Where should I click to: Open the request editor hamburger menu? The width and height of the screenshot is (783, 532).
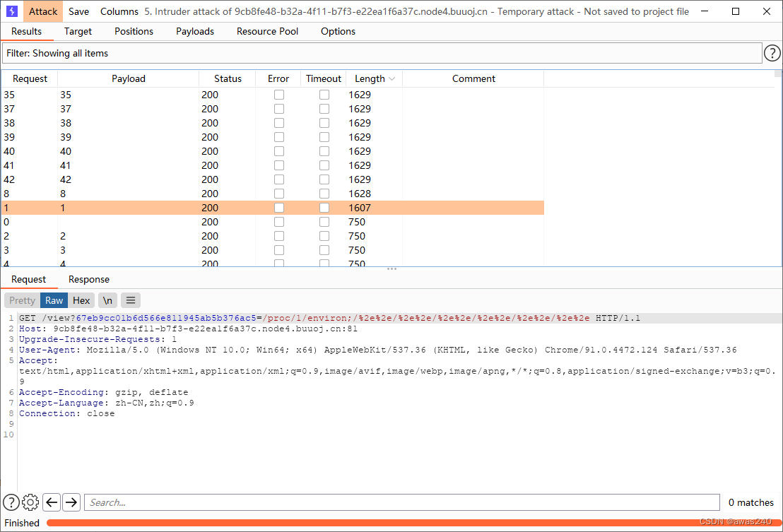pos(130,300)
